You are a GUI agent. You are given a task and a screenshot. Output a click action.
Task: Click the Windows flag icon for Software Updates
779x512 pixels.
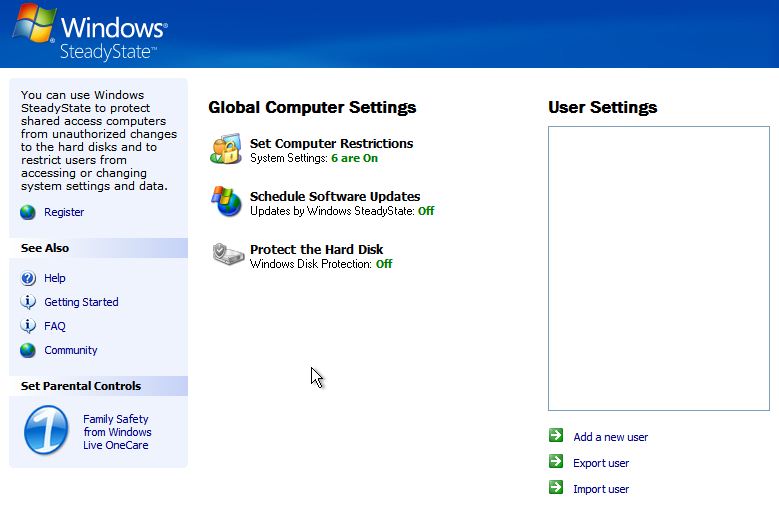(x=226, y=202)
